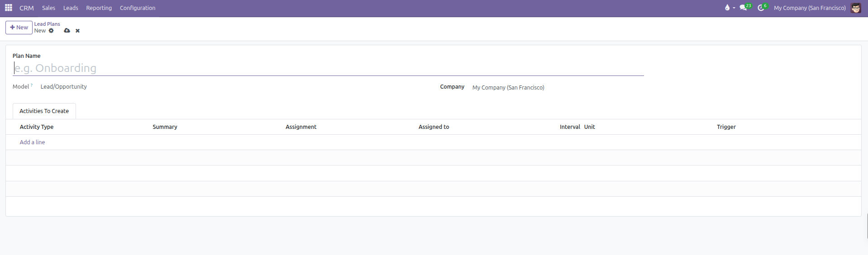868x255 pixels.
Task: Open the company switcher My Company (San Francisco)
Action: (x=810, y=8)
